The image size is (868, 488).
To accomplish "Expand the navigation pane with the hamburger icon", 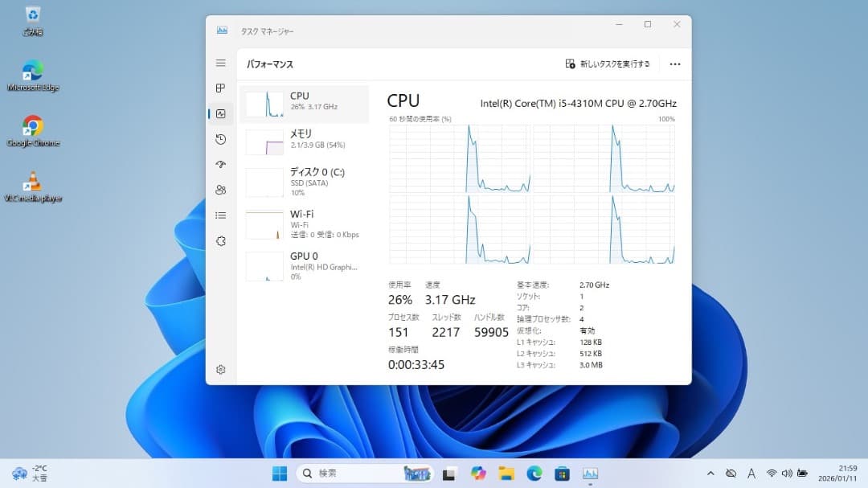I will [x=221, y=63].
